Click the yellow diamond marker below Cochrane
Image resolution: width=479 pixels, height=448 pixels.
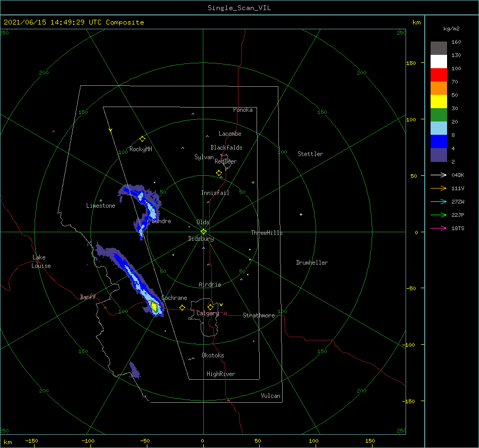182,307
